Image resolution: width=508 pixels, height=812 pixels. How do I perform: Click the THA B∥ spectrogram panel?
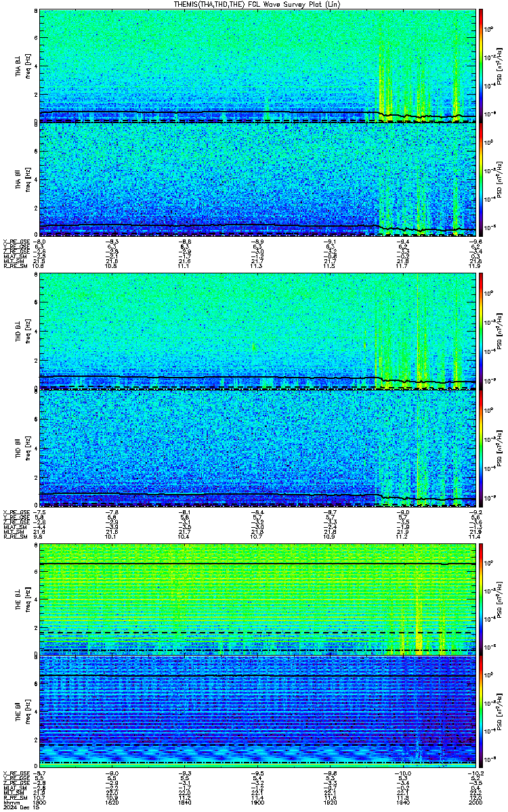pyautogui.click(x=257, y=179)
